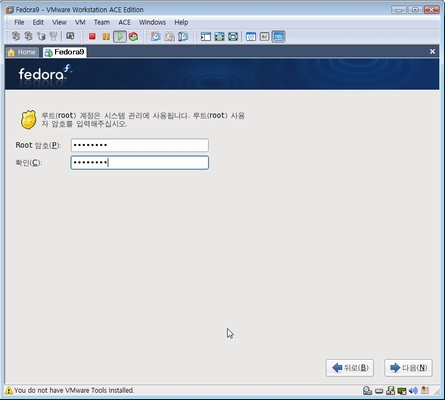445x400 pixels.
Task: Click the appliance view toolbar icon
Action: pyautogui.click(x=265, y=36)
